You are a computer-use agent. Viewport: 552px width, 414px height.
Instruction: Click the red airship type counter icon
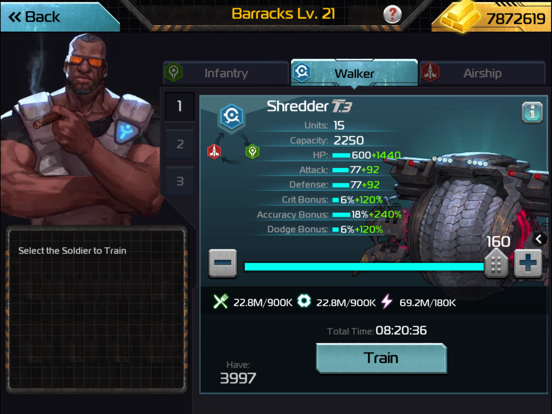(x=214, y=152)
